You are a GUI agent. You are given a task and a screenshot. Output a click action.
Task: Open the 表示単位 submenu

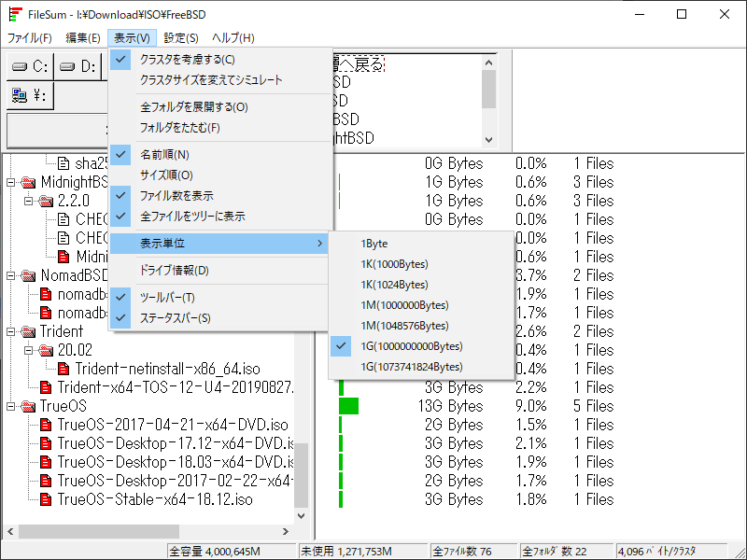pyautogui.click(x=220, y=244)
